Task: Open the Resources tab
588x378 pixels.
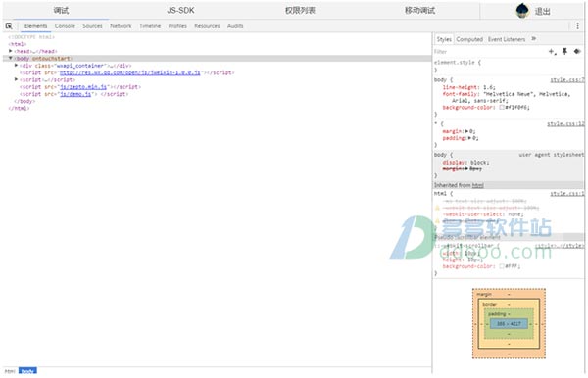Action: click(x=207, y=25)
